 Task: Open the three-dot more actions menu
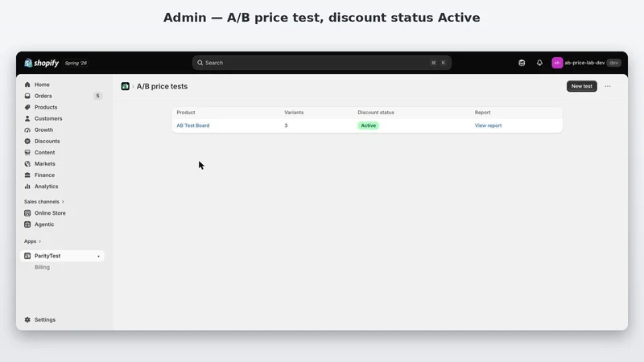coord(608,86)
